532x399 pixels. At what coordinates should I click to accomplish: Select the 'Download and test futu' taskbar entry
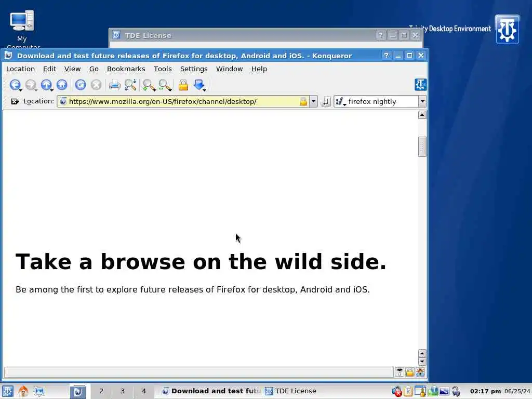[211, 391]
